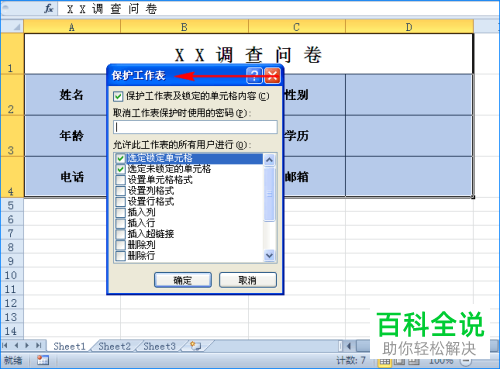Click the macro record icon in status bar

(x=43, y=360)
